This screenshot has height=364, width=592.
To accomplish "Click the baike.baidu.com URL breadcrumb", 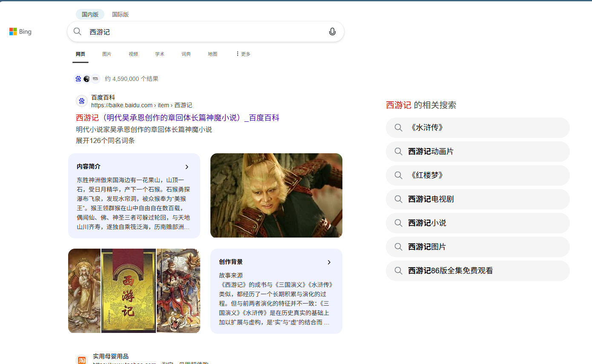I will pos(141,105).
